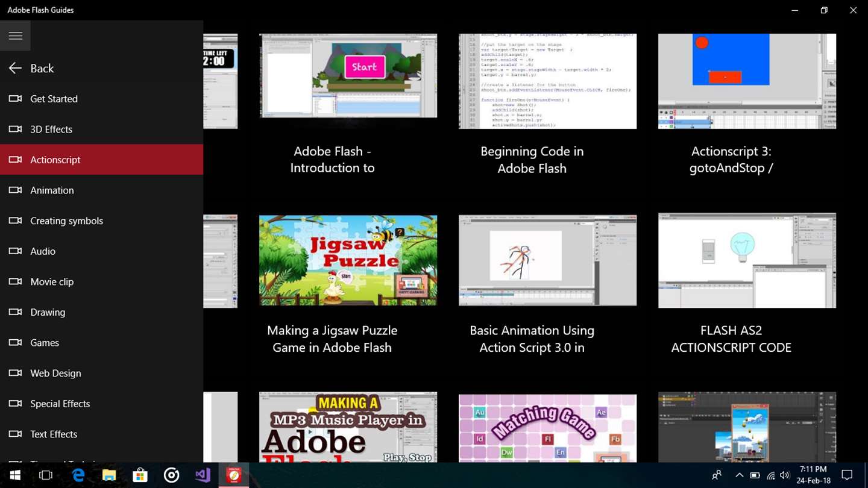
Task: Open Microsoft Store from the taskbar
Action: pos(140,475)
